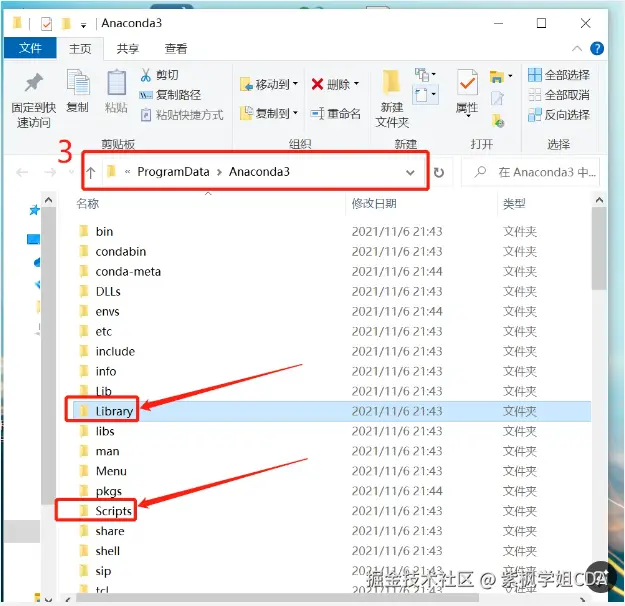Cut selection with scissors icon
The image size is (625, 606).
click(x=159, y=75)
